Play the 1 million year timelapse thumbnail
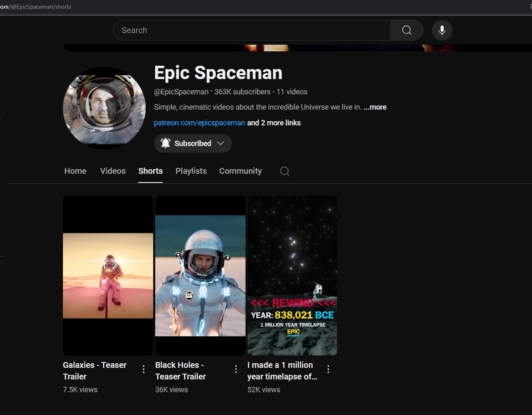The image size is (532, 415). coord(292,276)
